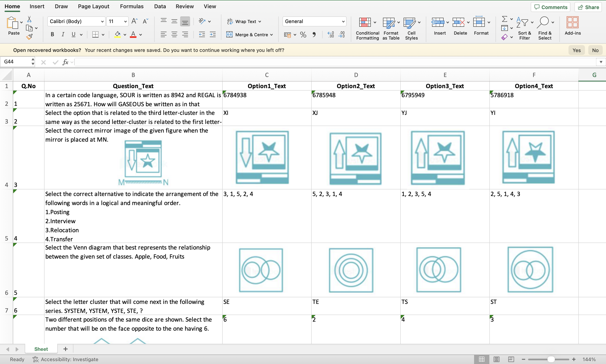The image size is (606, 364).
Task: Click the Increase Indent icon
Action: [x=213, y=35]
